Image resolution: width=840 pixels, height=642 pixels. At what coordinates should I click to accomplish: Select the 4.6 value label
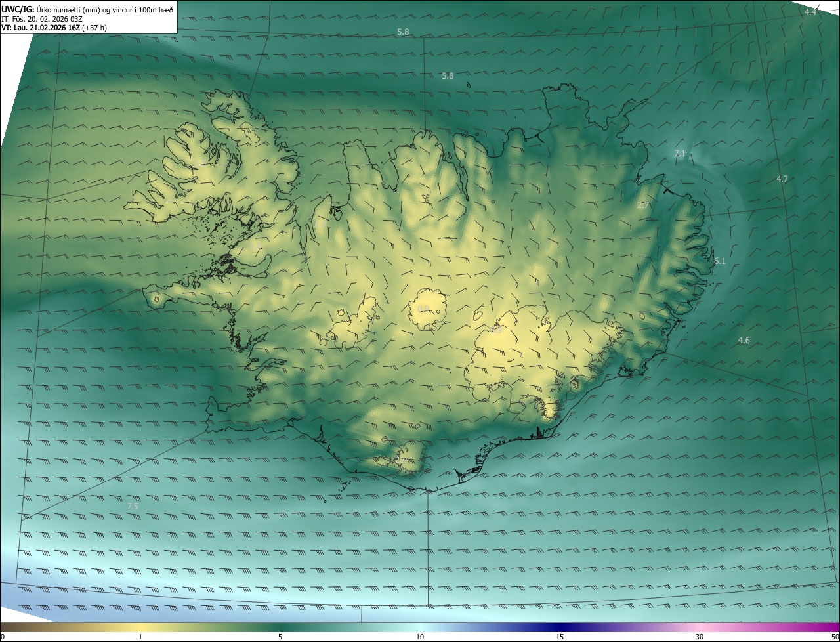coord(744,340)
